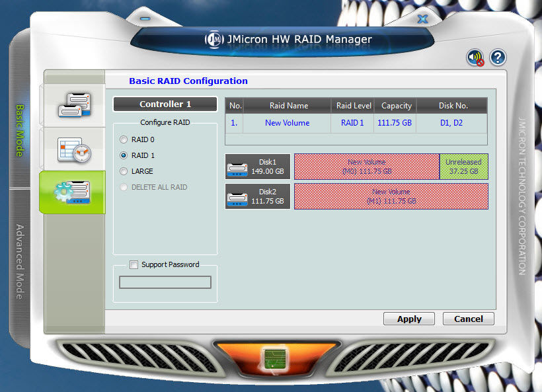Click the Capacity column header
542x392 pixels.
click(395, 106)
